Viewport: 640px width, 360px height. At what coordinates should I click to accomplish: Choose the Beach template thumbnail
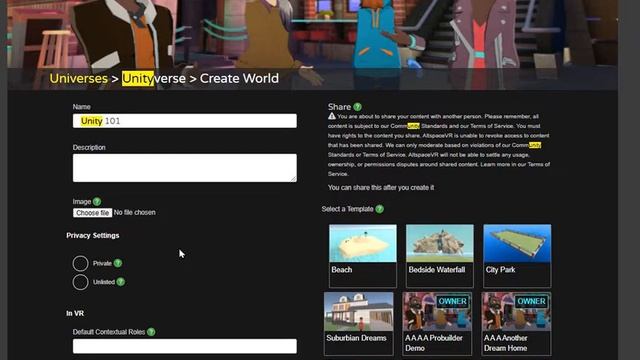tap(363, 256)
